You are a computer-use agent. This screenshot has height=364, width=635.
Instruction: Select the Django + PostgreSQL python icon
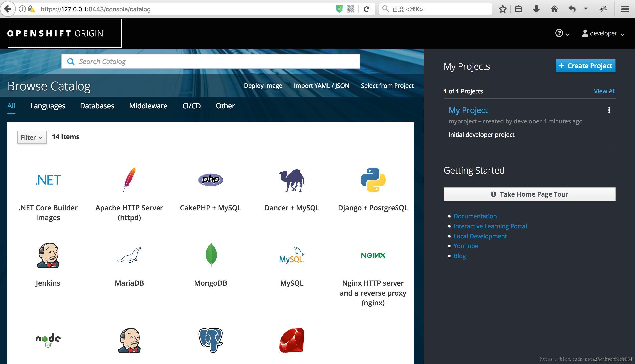(373, 180)
